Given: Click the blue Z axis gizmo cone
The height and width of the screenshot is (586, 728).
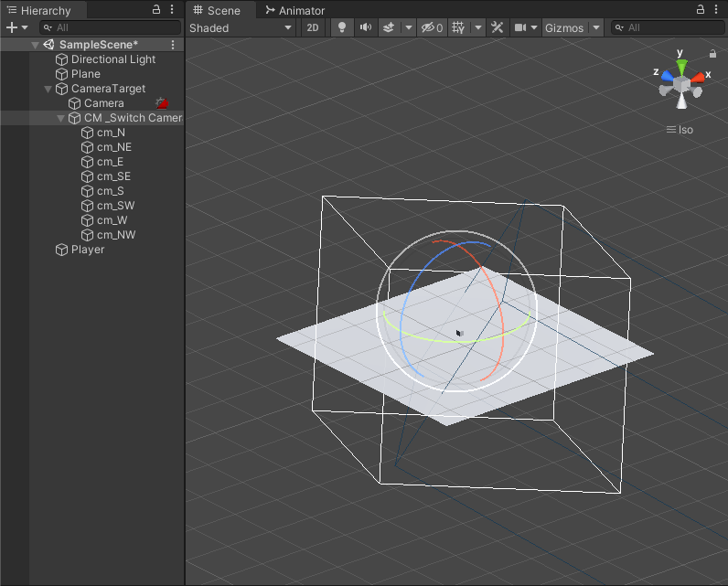Looking at the screenshot, I should pyautogui.click(x=668, y=75).
